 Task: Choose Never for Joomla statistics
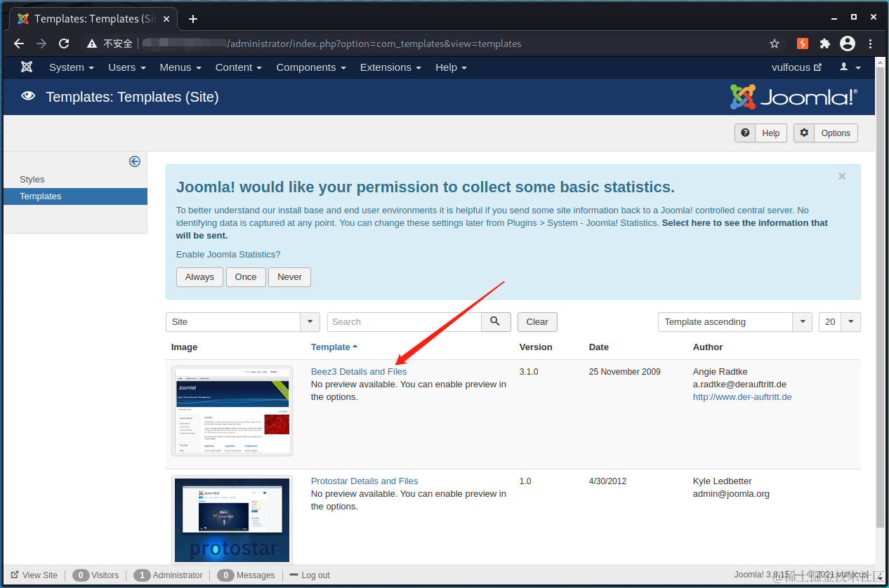[x=289, y=277]
